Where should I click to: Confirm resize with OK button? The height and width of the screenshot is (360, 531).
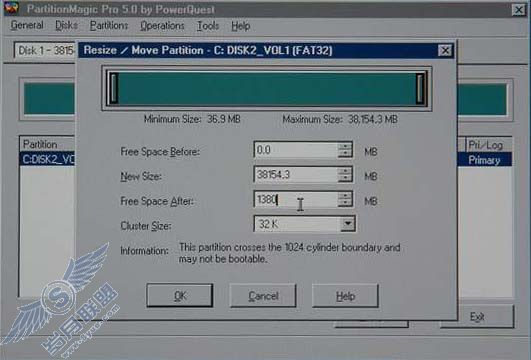(x=180, y=296)
